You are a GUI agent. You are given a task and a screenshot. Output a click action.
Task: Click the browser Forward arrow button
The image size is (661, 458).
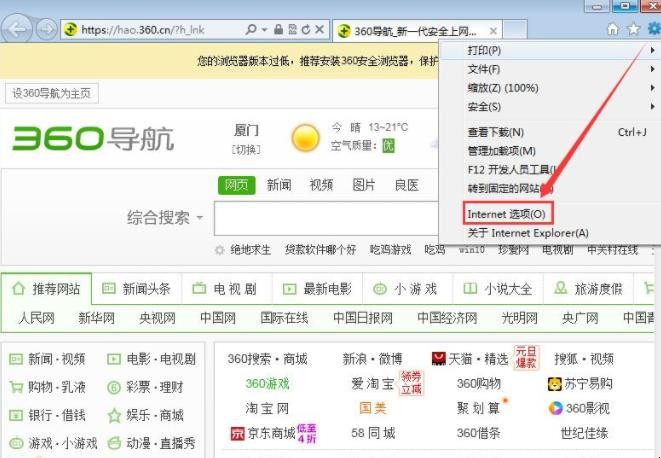[x=46, y=30]
